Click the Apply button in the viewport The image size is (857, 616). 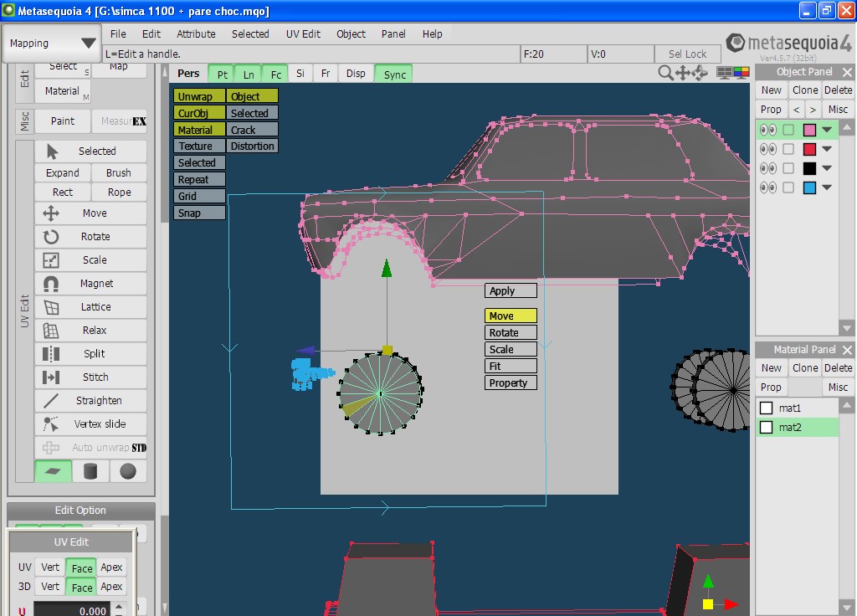(510, 291)
